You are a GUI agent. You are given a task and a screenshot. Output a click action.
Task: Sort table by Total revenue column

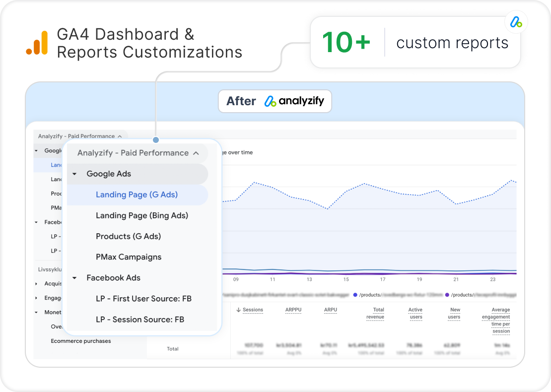tap(375, 313)
